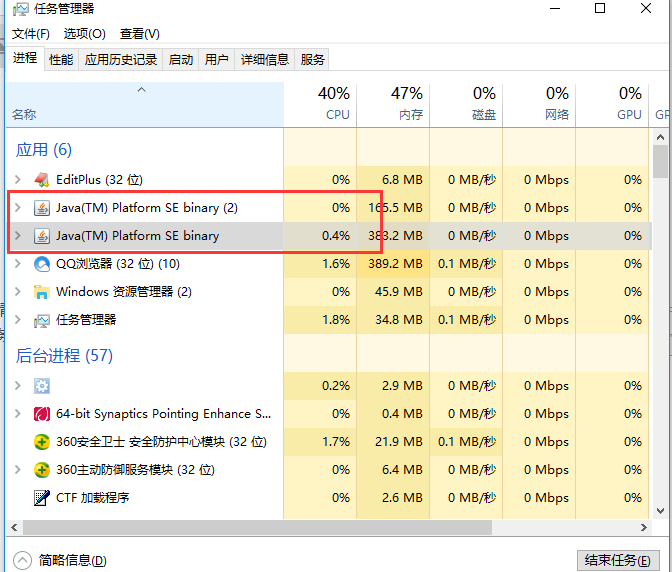Image resolution: width=672 pixels, height=572 pixels.
Task: Expand the Java Platform SE binary (2) group
Action: click(18, 208)
